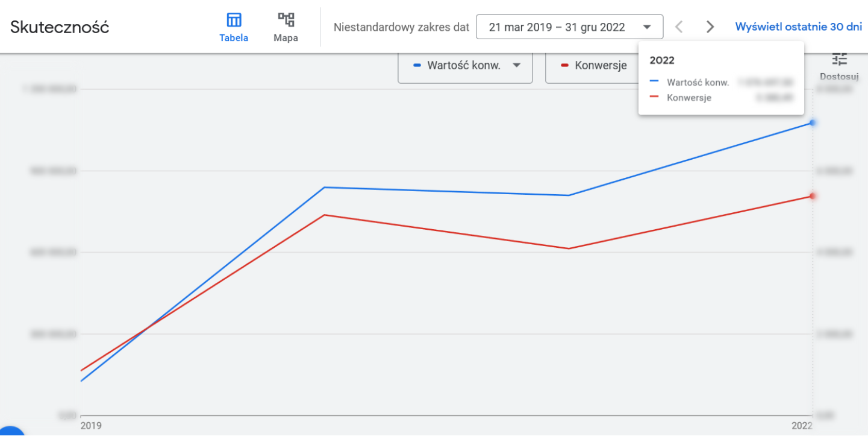Screen dimensions: 868x436
Task: Click Wartość konw. row in tooltip
Action: pos(721,82)
